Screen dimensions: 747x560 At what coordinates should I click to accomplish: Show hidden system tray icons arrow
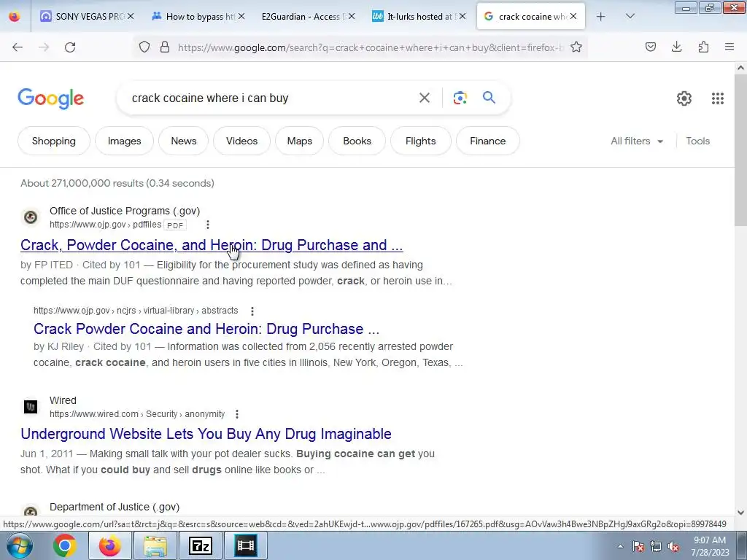[x=620, y=546]
